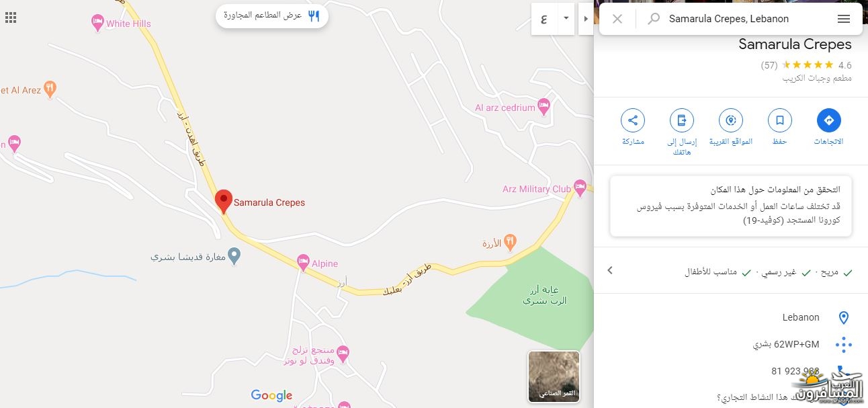Select the Nearby places (المواقع القريبة) icon
The width and height of the screenshot is (868, 408).
coord(731,121)
